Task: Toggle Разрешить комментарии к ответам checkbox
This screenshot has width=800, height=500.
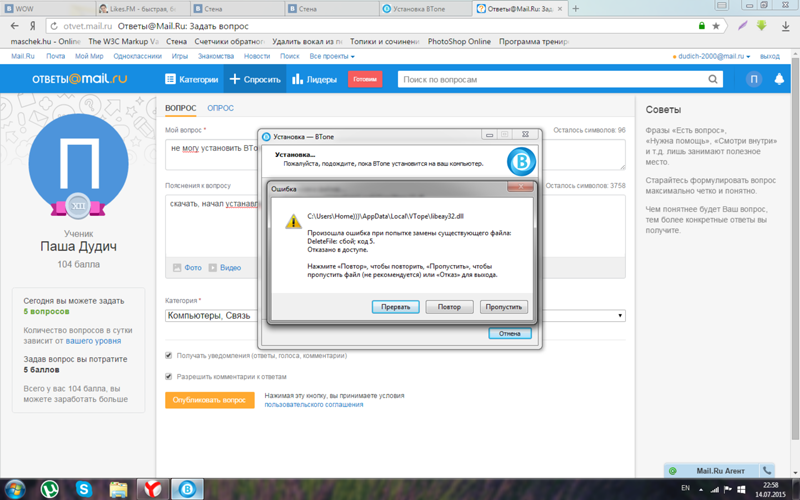Action: (x=168, y=376)
